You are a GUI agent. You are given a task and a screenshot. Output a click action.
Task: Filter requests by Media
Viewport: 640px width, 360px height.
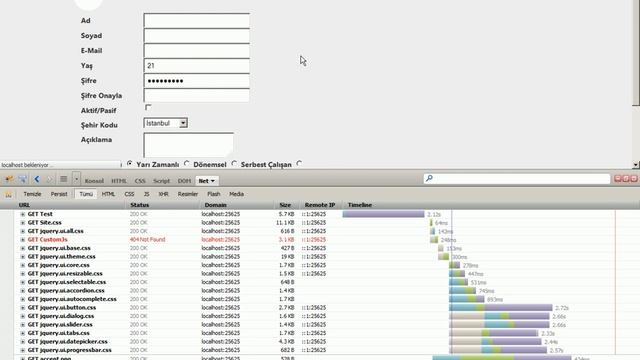pos(236,194)
